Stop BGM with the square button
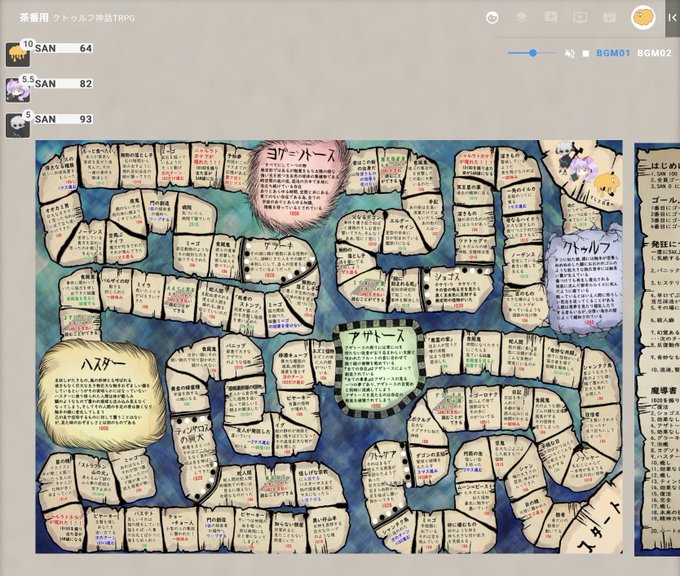 click(x=586, y=53)
